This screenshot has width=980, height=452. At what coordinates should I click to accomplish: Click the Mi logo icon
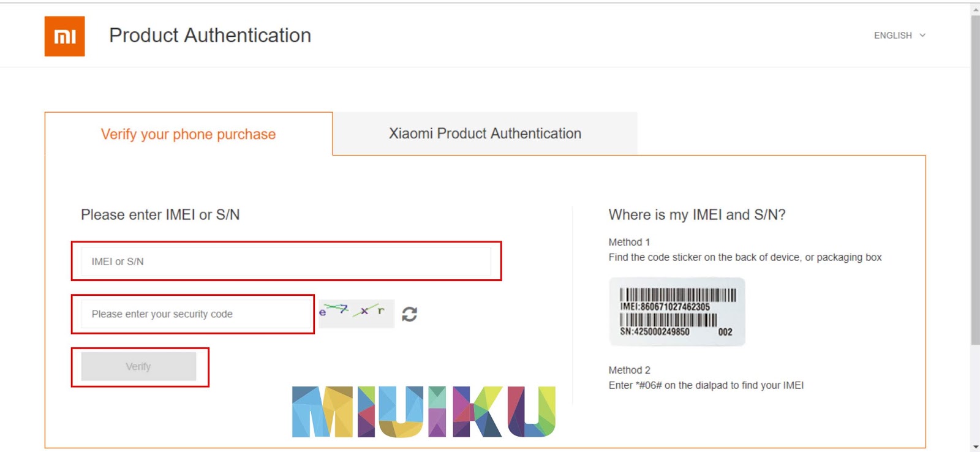pos(64,36)
